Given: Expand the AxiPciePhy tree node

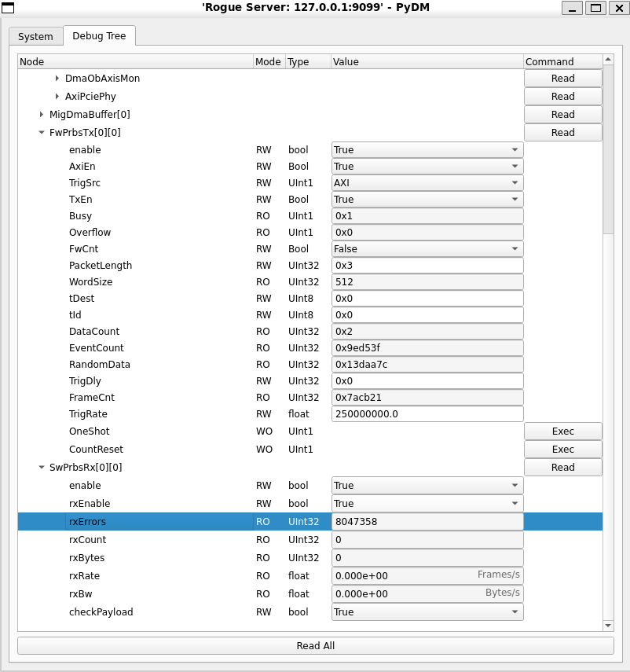Looking at the screenshot, I should (57, 97).
